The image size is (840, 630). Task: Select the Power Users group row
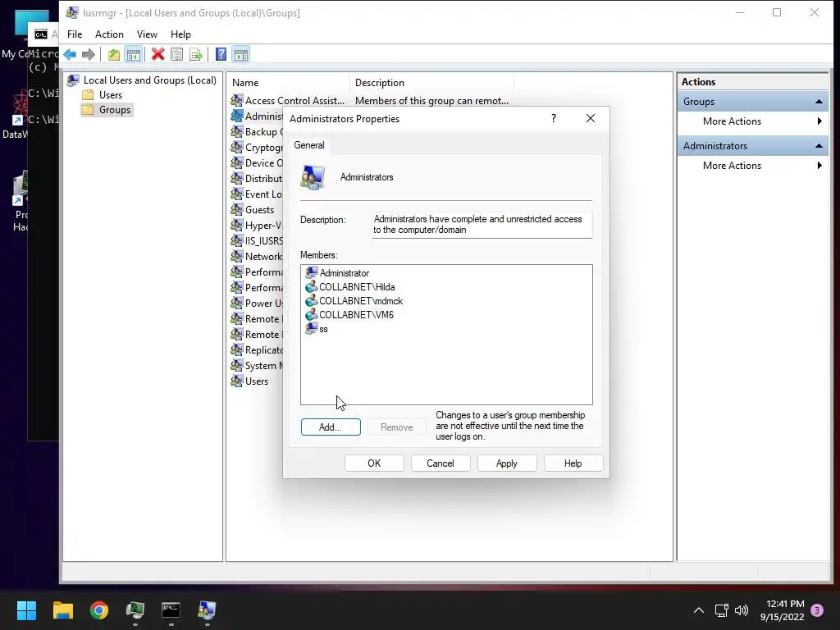pyautogui.click(x=257, y=304)
